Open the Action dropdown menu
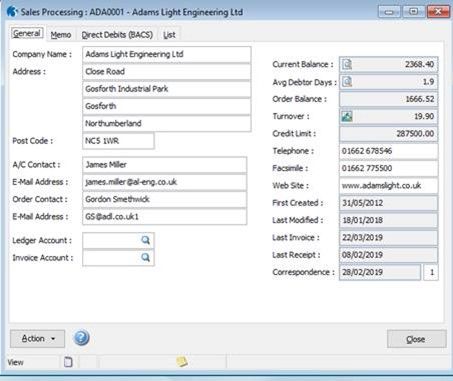The image size is (453, 381). click(37, 339)
